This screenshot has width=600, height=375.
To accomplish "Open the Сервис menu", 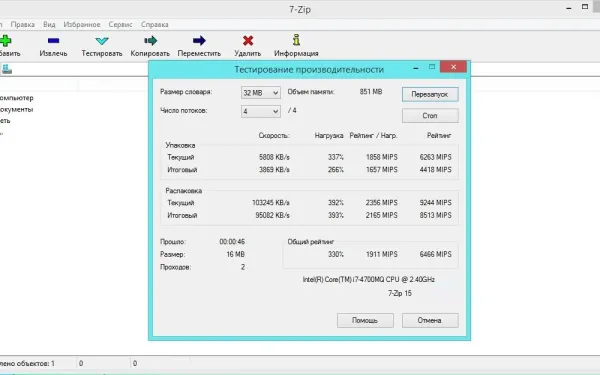I will tap(120, 24).
